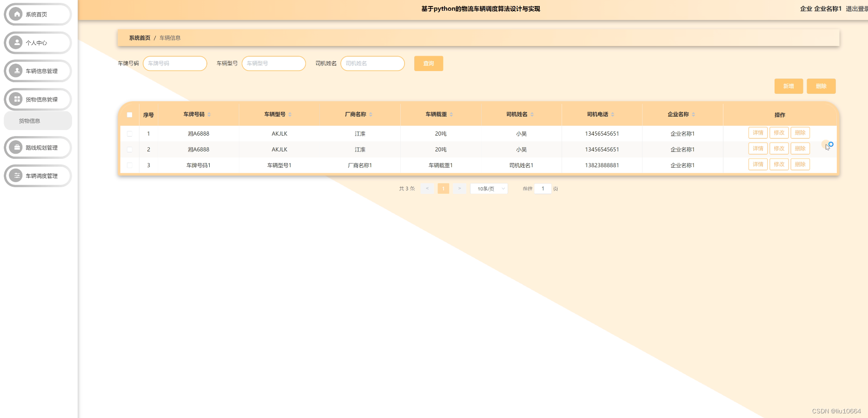Check the checkbox on row 车牌号码1

130,165
